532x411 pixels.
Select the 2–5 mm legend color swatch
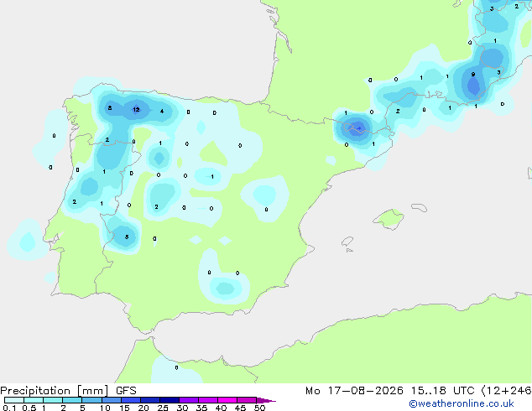72,400
